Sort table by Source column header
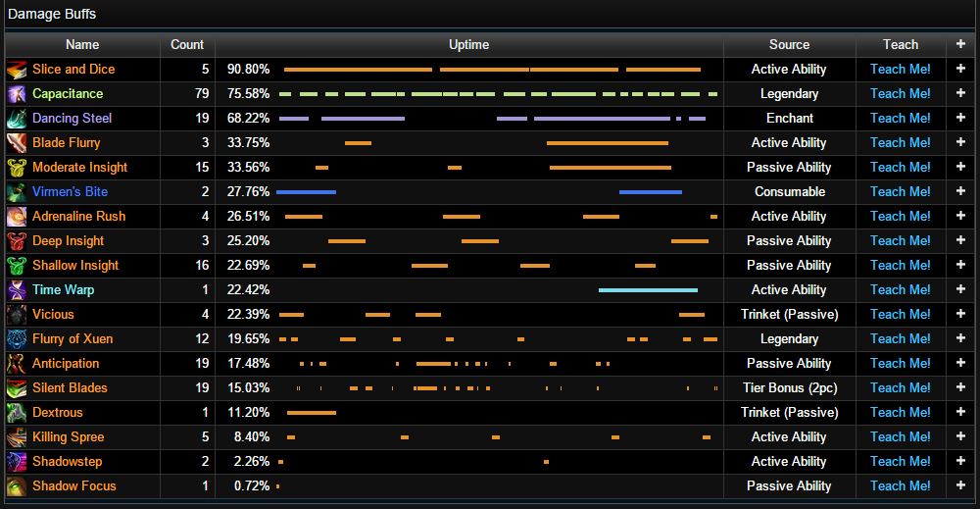The image size is (980, 509). [x=789, y=44]
